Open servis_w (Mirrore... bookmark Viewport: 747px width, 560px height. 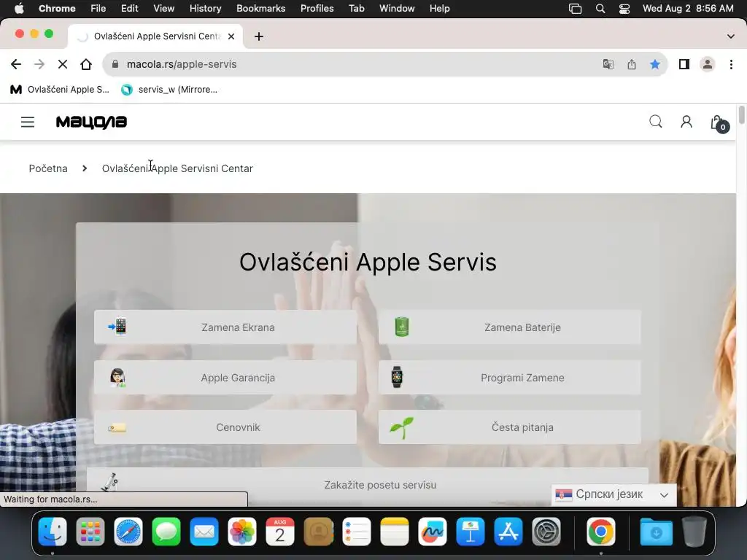(169, 90)
